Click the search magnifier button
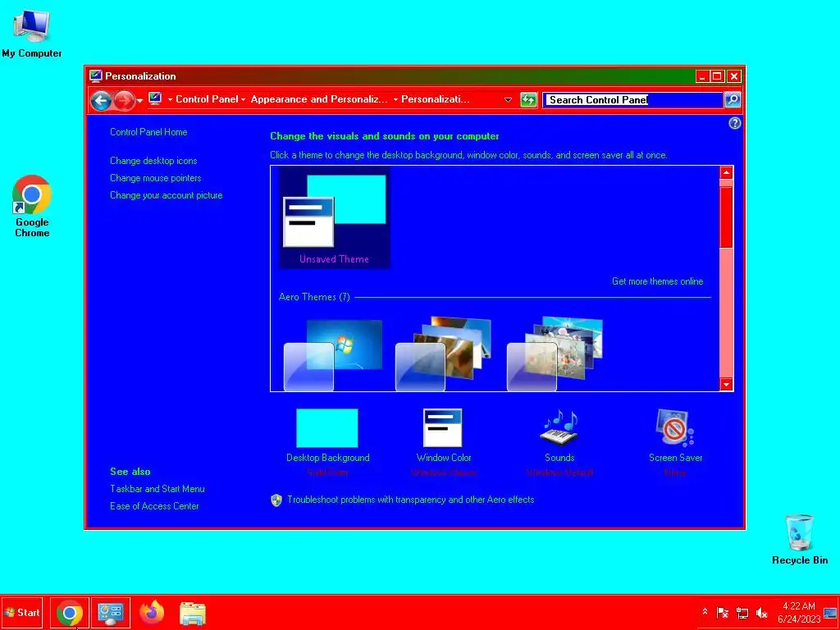 [732, 100]
